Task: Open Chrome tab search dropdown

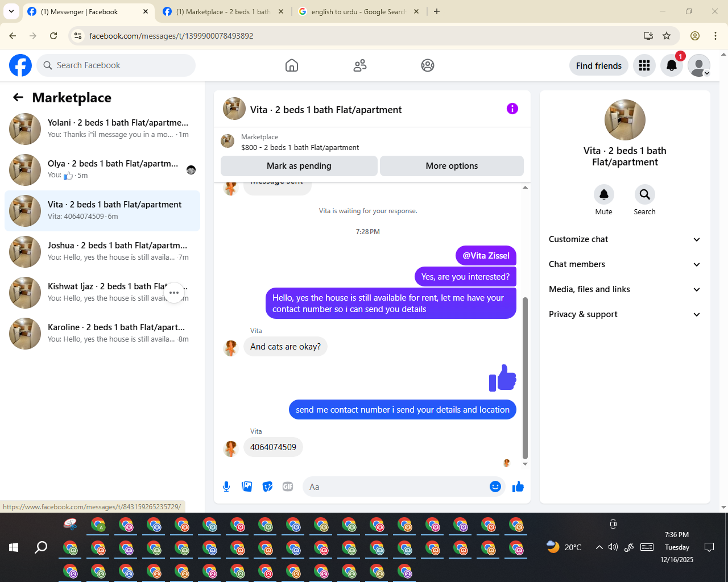Action: point(11,11)
